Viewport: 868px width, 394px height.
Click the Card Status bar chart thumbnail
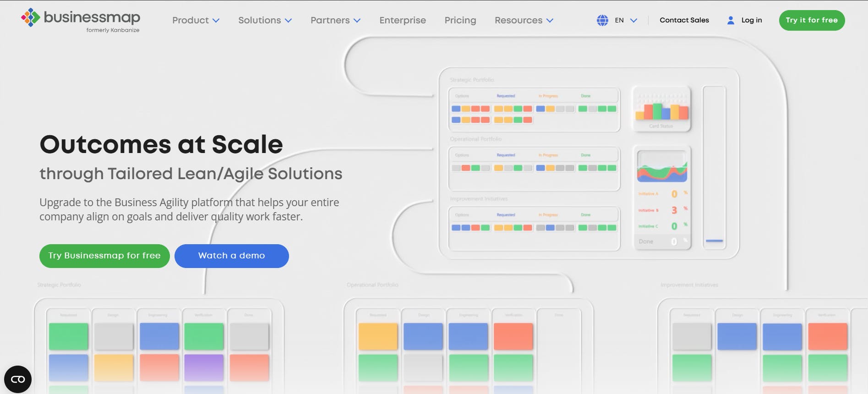(x=661, y=109)
